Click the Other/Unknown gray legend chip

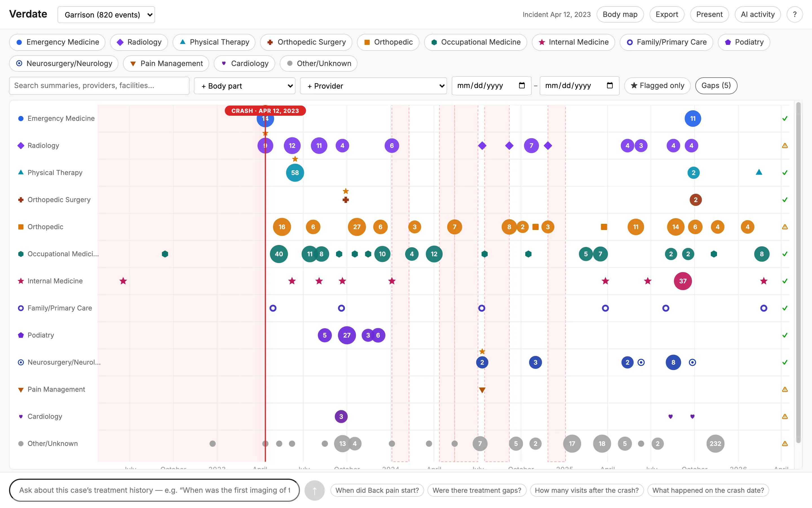[318, 63]
